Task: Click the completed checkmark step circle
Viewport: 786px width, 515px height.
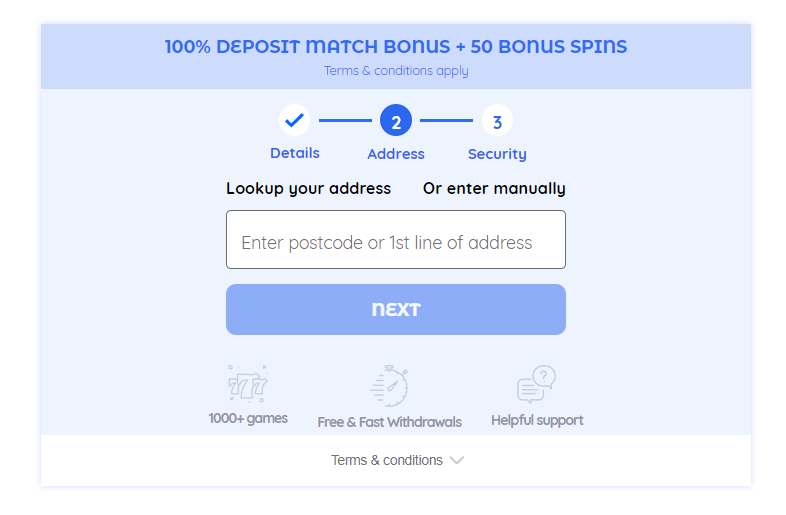Action: 294,120
